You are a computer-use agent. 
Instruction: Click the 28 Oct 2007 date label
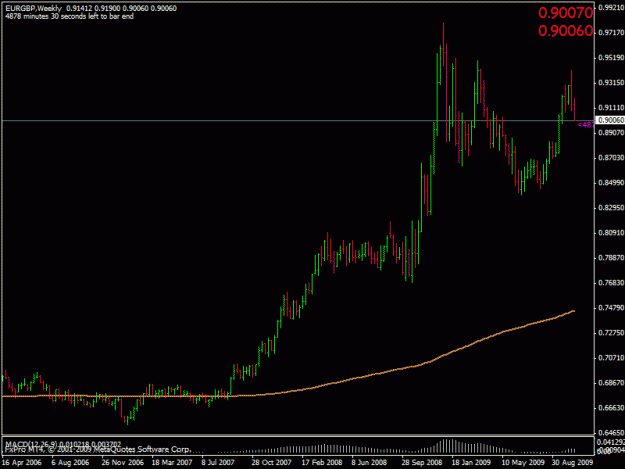point(271,463)
